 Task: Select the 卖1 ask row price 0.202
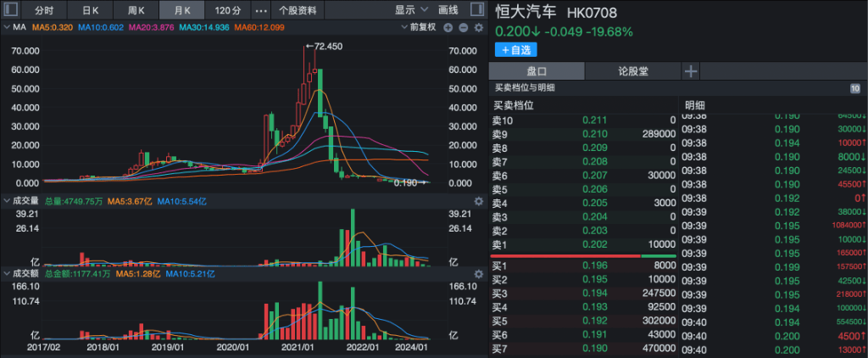pos(595,244)
